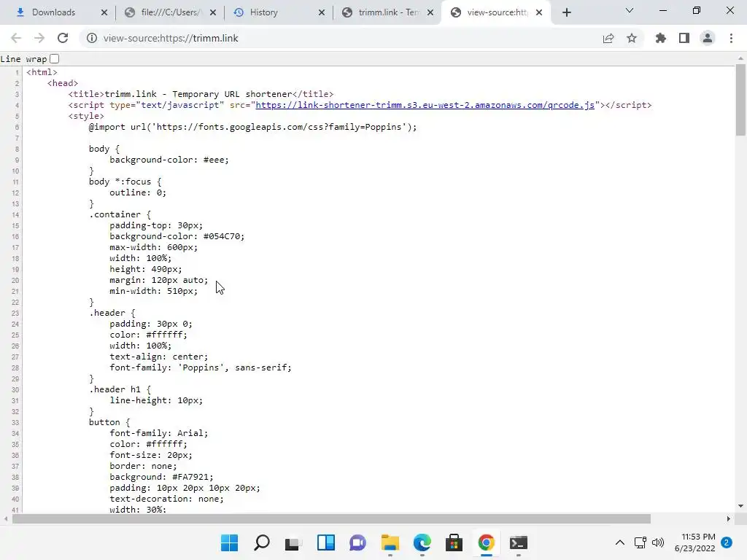Viewport: 747px width, 560px height.
Task: Click the text-decoration: none line
Action: (166, 499)
